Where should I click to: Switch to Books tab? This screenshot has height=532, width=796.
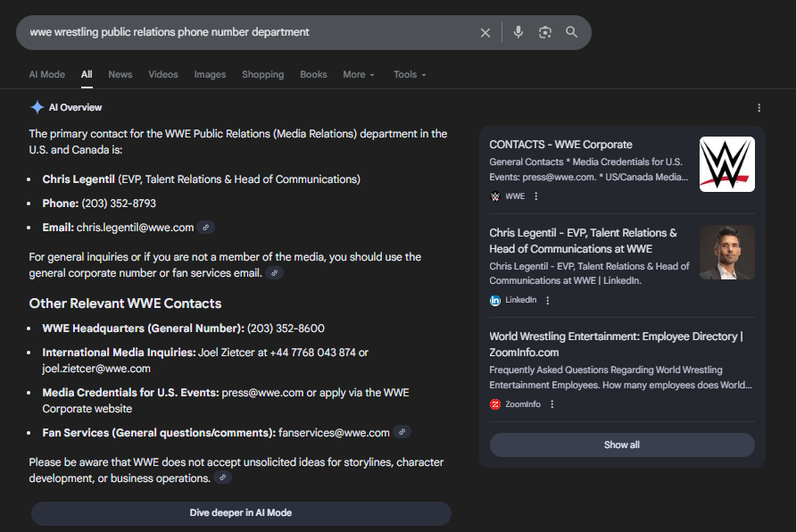(313, 75)
